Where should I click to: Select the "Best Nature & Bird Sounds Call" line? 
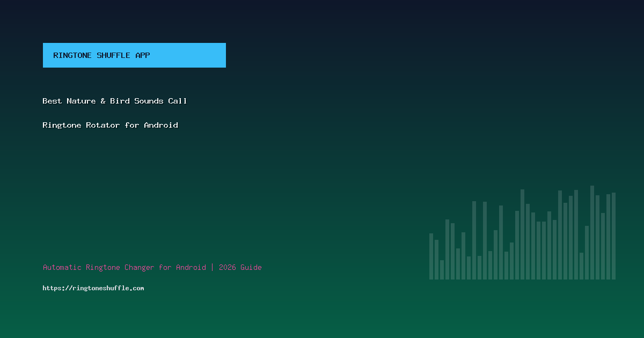pyautogui.click(x=115, y=101)
